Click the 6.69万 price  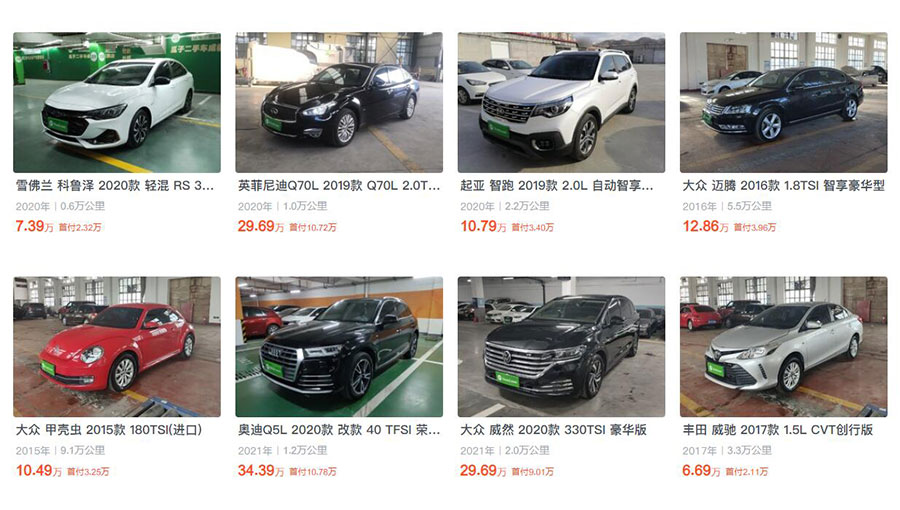[x=701, y=471]
